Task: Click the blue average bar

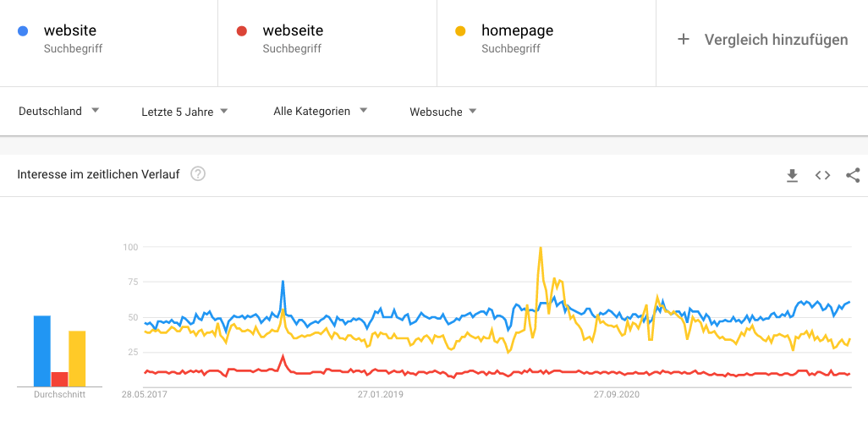Action: [x=42, y=351]
